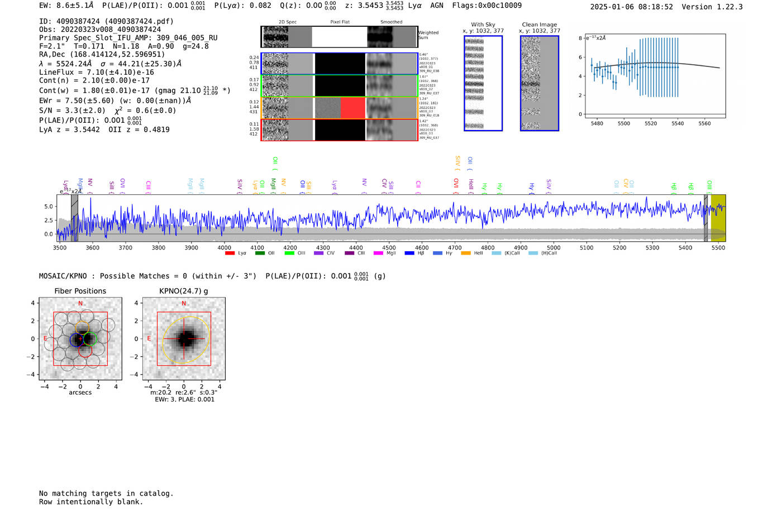Click the AGN classification label

pos(437,6)
